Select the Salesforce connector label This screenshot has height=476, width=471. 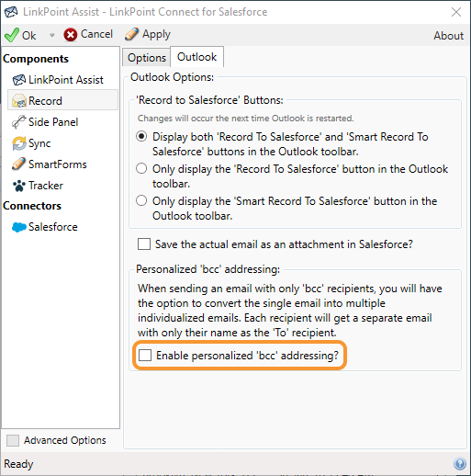pyautogui.click(x=53, y=227)
